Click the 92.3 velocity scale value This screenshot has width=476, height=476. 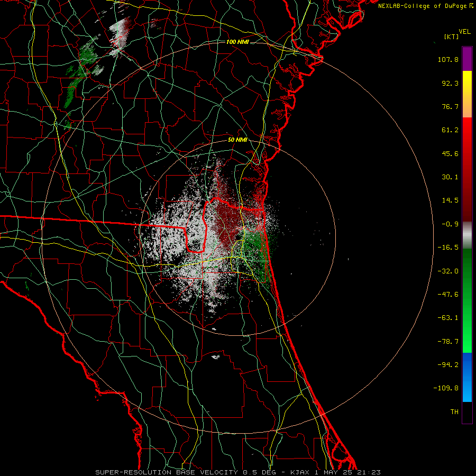450,83
